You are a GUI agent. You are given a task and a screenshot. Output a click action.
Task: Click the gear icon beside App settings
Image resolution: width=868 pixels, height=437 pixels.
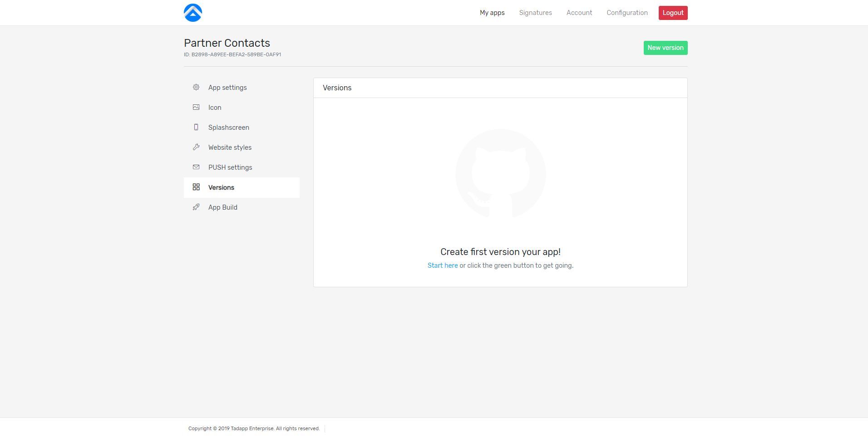pos(196,87)
